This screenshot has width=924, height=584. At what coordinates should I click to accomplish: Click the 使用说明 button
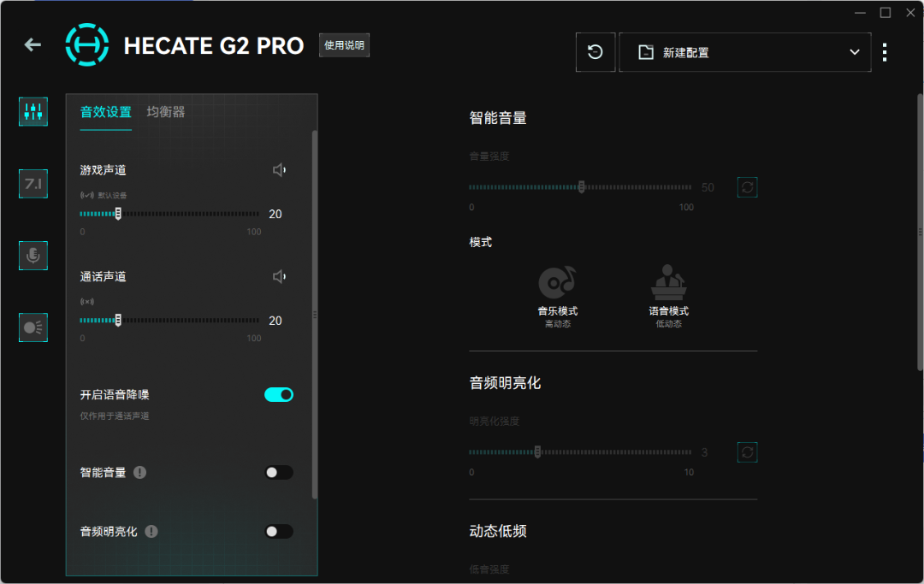pyautogui.click(x=344, y=45)
